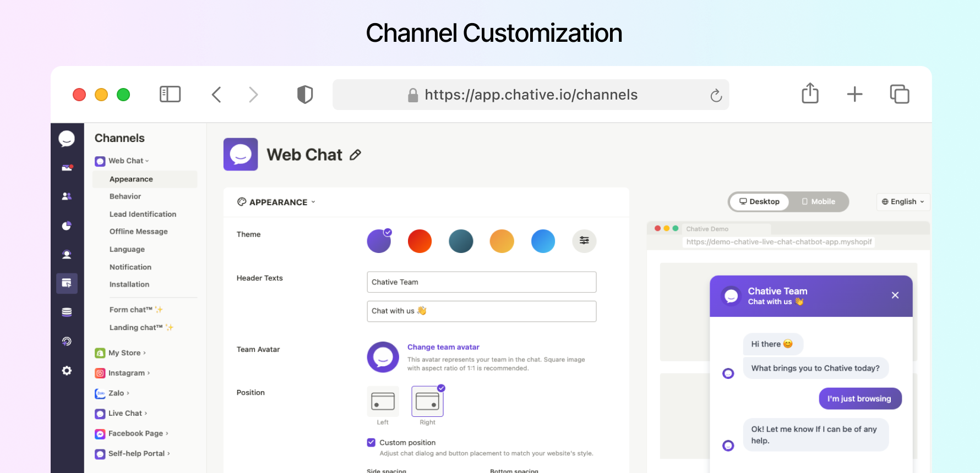
Task: Select the Left chat position option
Action: pos(383,402)
